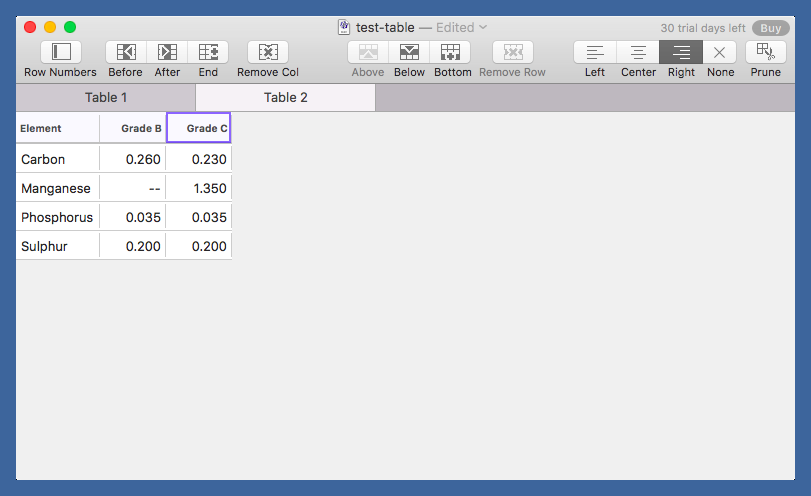Screen dimensions: 811x496
Task: Insert row Below current row
Action: click(409, 52)
